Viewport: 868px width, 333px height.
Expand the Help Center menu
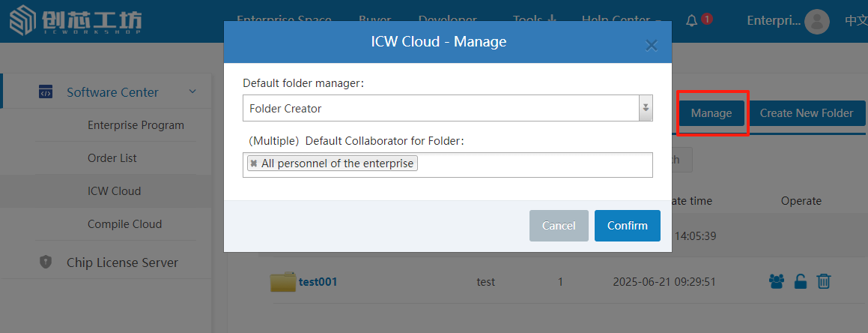point(622,20)
